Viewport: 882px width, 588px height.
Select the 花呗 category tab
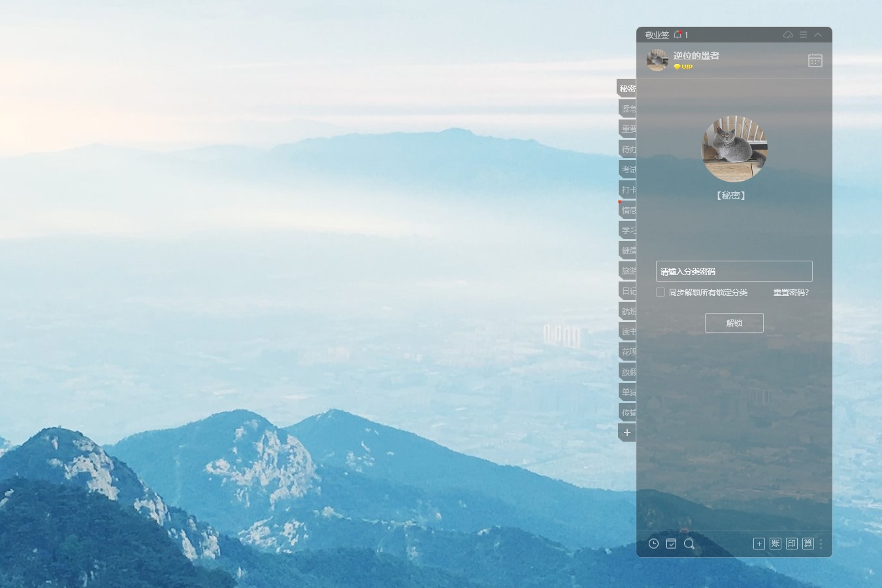click(627, 351)
